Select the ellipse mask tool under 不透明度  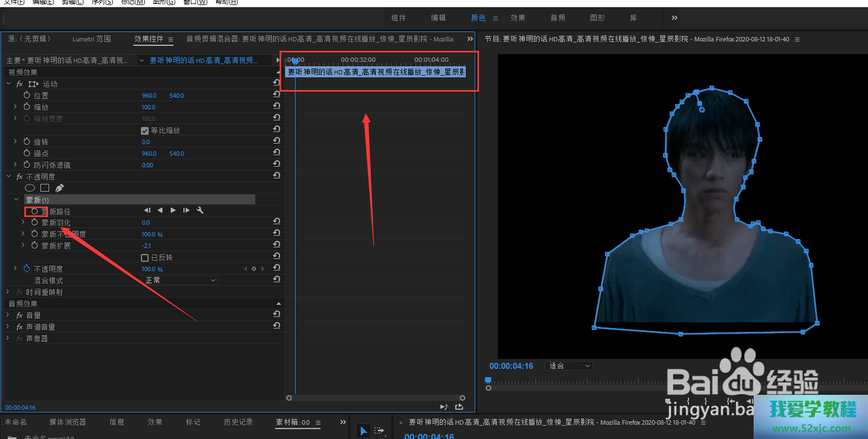tap(30, 188)
